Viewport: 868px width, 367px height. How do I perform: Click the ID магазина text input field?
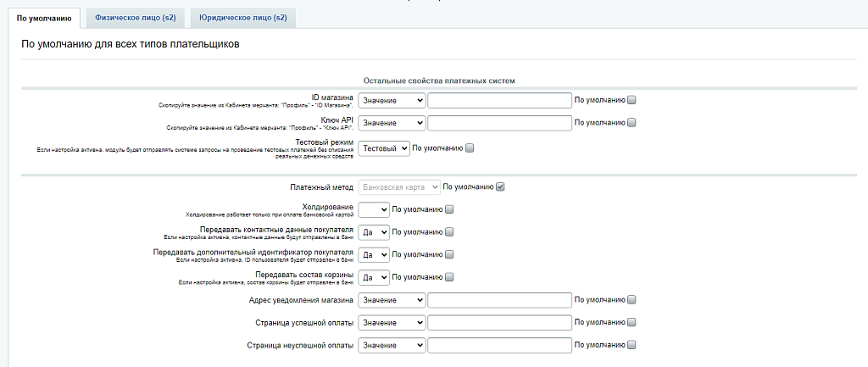(499, 100)
